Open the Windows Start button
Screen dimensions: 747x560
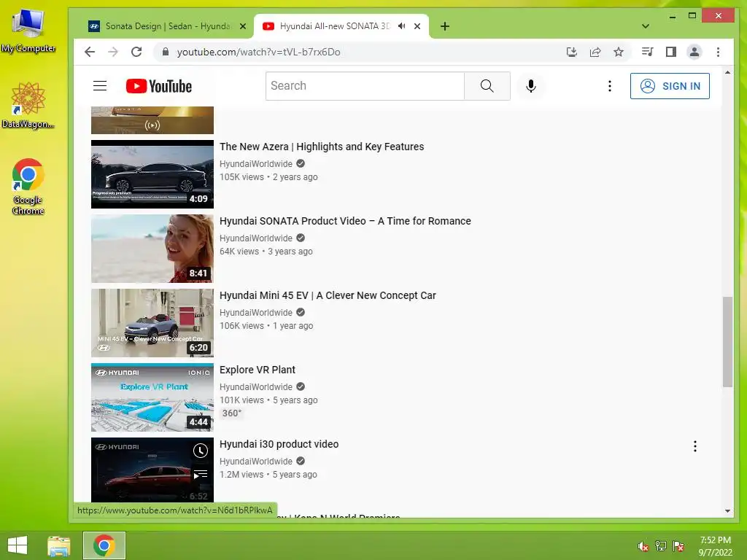18,545
